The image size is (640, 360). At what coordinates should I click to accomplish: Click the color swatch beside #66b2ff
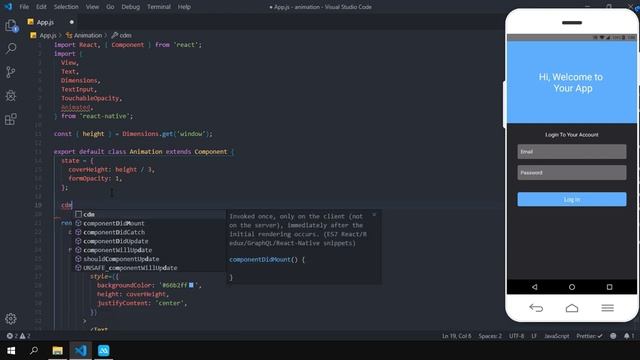[x=191, y=285]
